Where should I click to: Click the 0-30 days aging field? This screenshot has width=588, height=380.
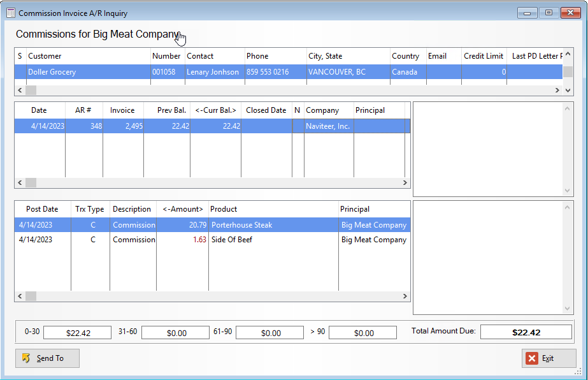(x=77, y=333)
